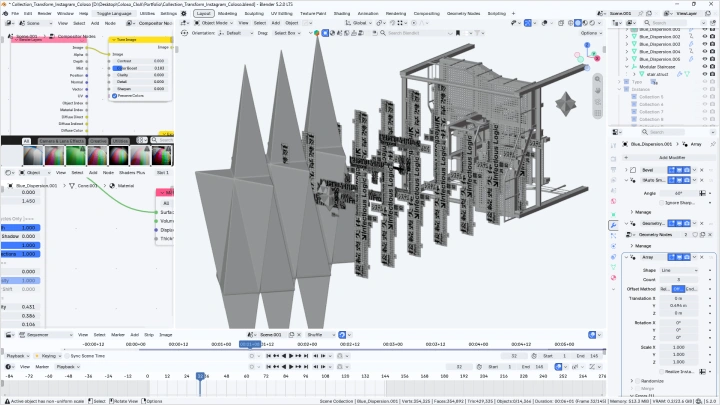This screenshot has width=720, height=405.
Task: Click the Toggle Language button
Action: coord(114,13)
